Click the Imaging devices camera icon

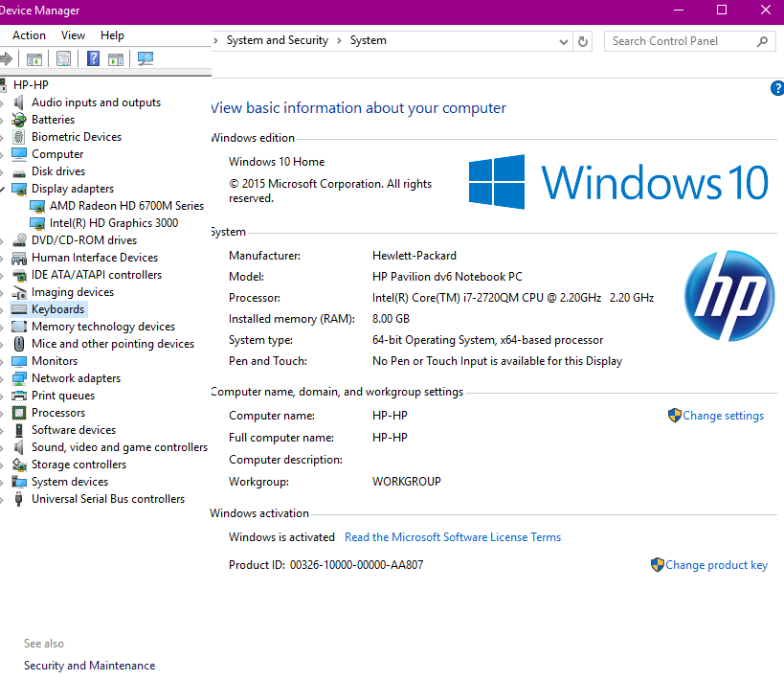tap(19, 292)
